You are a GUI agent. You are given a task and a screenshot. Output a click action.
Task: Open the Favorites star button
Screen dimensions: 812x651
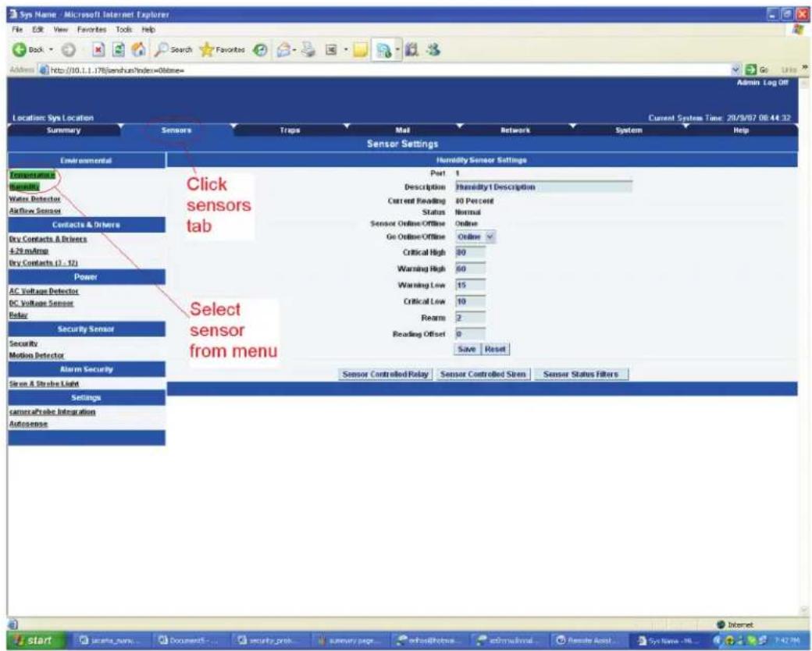pyautogui.click(x=223, y=50)
